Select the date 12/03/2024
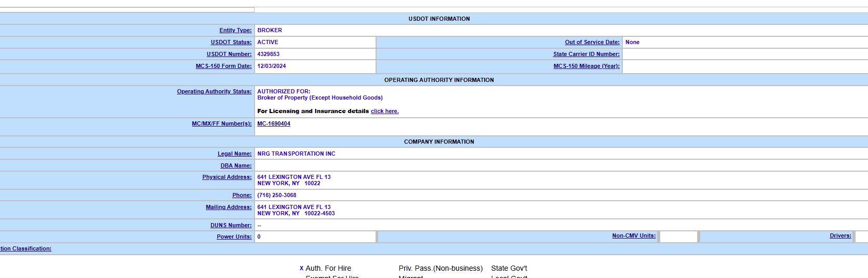Screen dimensions: 868x278 click(272, 66)
